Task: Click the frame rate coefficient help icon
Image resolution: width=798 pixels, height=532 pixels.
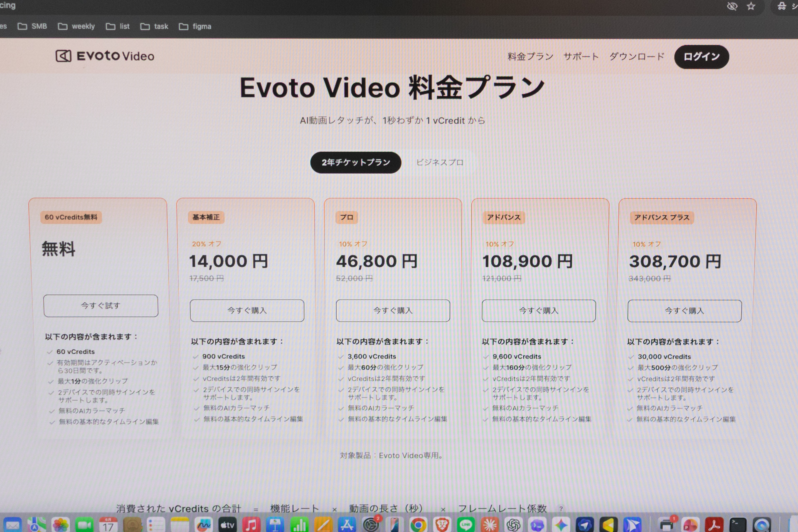Action: click(561, 509)
